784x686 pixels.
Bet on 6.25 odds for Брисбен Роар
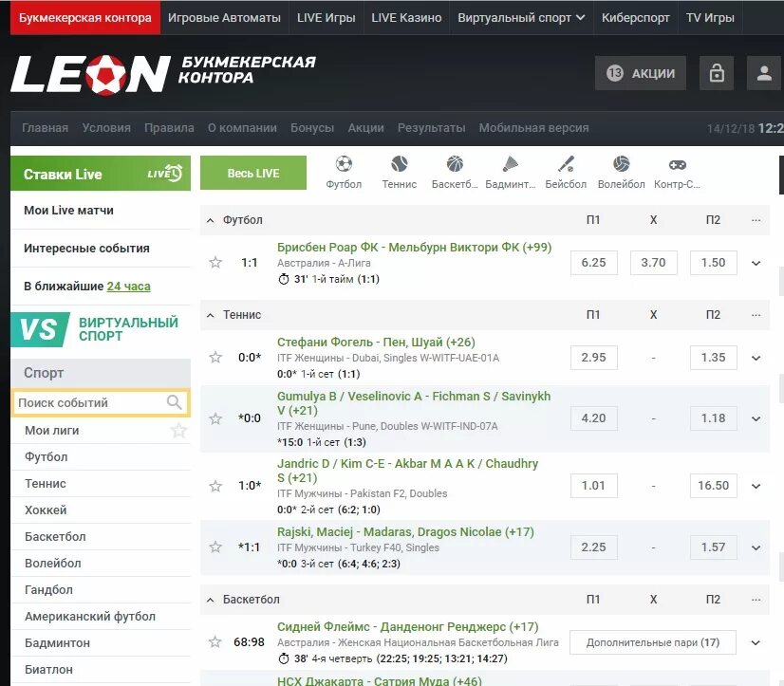593,263
